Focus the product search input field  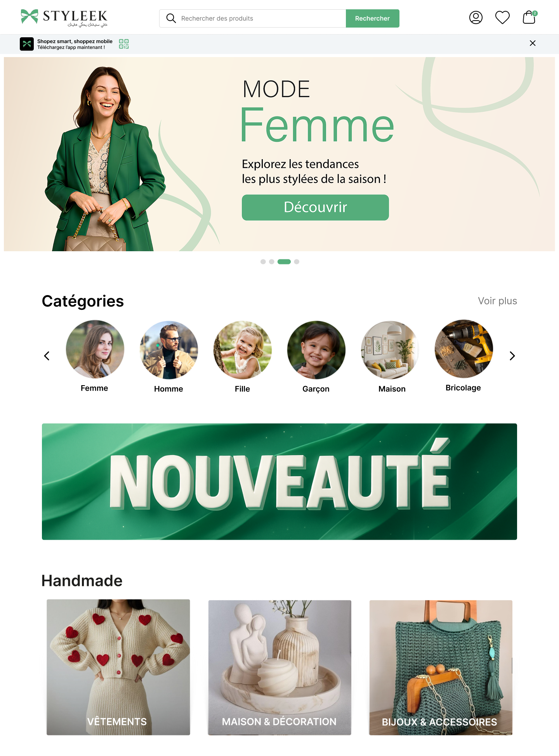click(253, 18)
